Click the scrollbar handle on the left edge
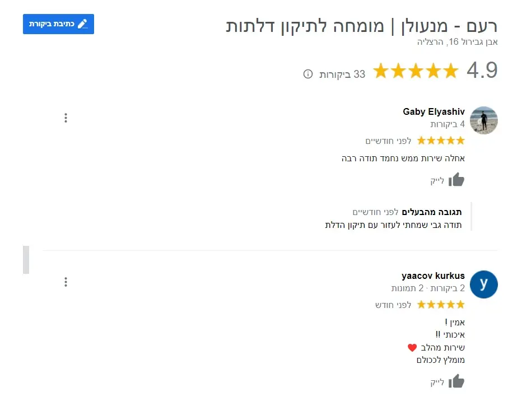 coord(26,260)
